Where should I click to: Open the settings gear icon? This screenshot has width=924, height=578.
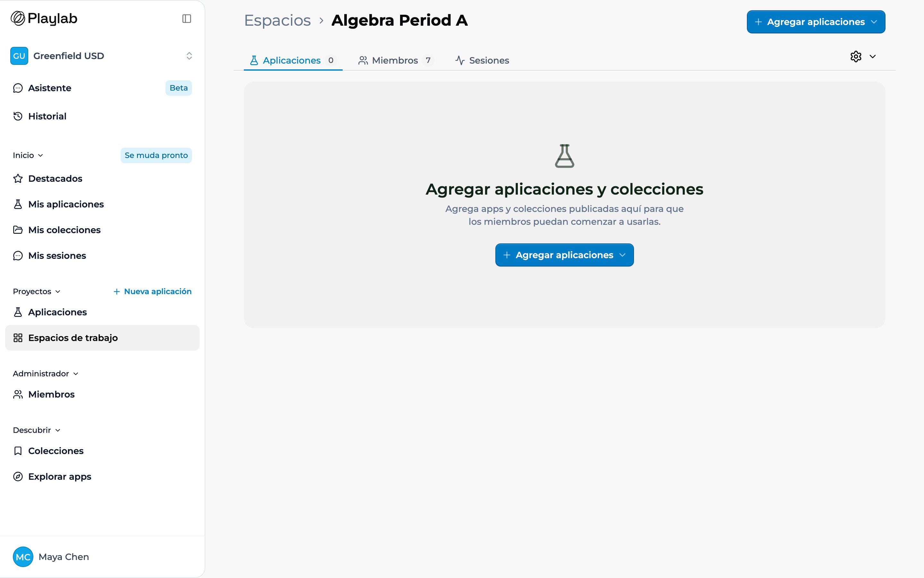pos(856,57)
